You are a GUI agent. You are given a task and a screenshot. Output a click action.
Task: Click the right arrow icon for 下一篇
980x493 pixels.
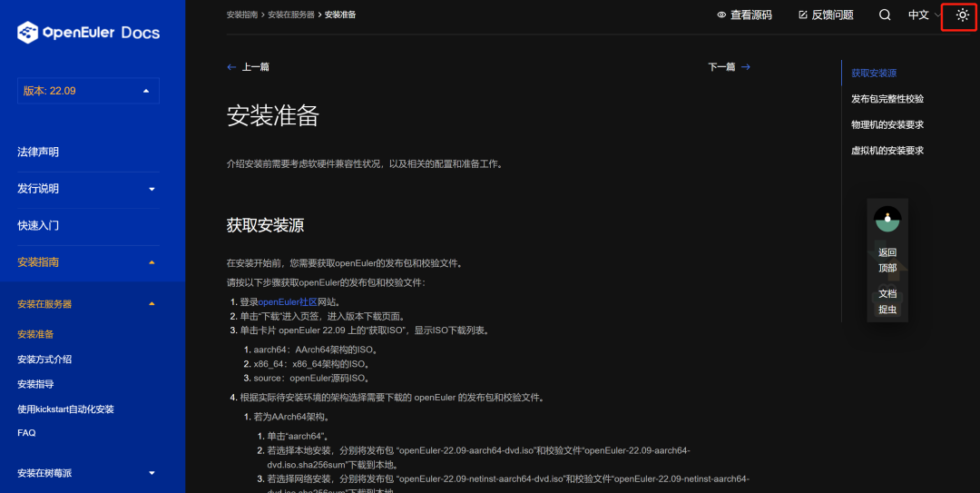tap(745, 67)
